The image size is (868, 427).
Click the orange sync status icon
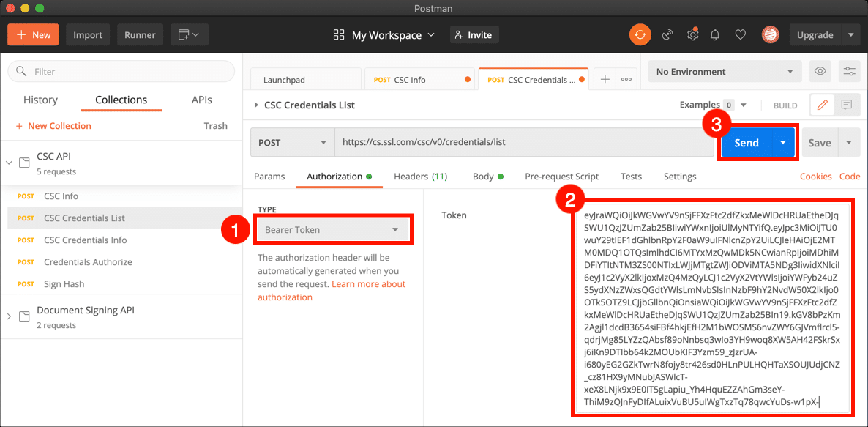pyautogui.click(x=640, y=34)
